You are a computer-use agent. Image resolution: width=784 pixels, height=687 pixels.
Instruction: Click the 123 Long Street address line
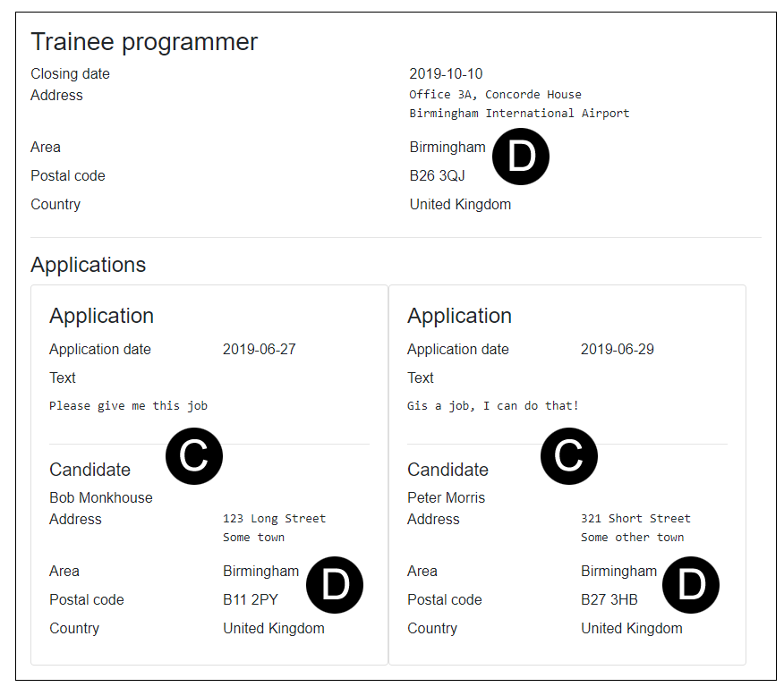pyautogui.click(x=274, y=519)
